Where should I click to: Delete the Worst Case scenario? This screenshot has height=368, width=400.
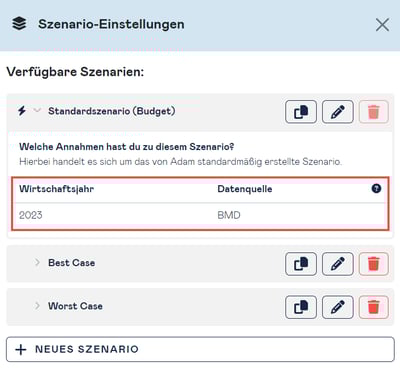coord(374,307)
